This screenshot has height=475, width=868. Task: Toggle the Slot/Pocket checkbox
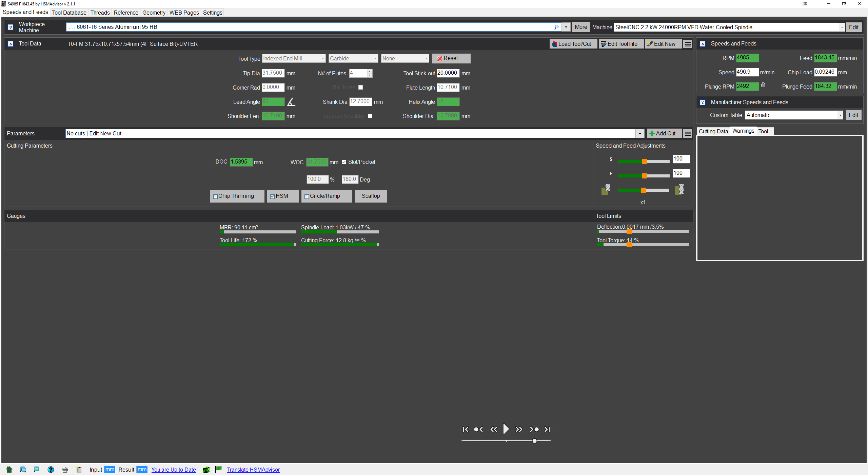(x=344, y=162)
